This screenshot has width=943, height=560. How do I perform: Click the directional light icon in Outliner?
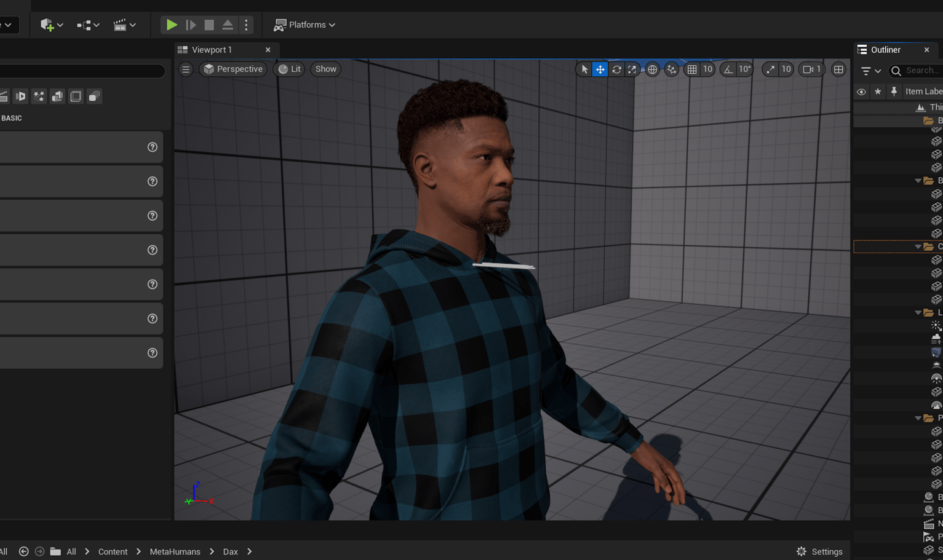(936, 325)
